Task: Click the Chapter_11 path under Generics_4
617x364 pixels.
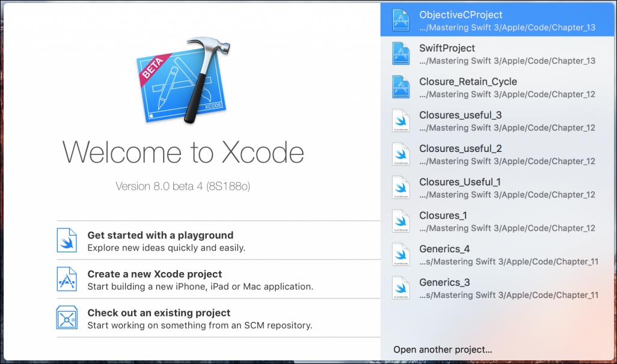Action: click(509, 262)
